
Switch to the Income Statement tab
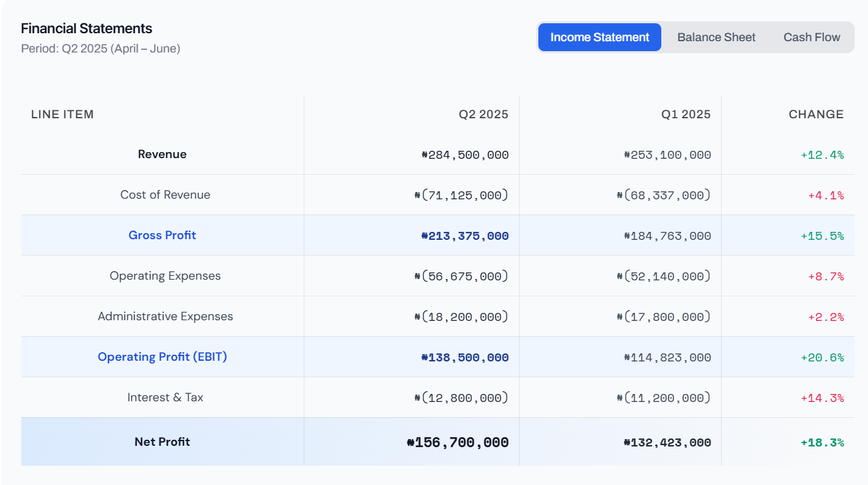599,37
